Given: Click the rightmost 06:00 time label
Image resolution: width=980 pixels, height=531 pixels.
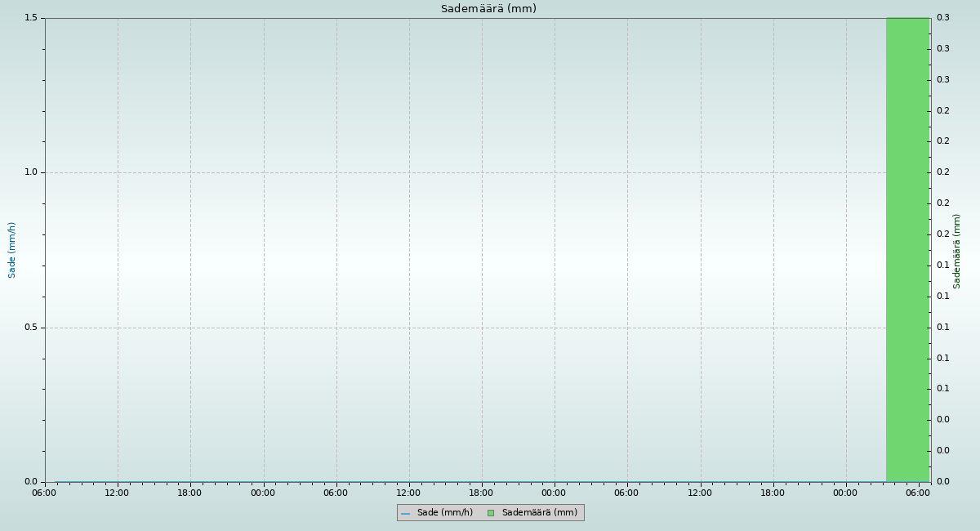Looking at the screenshot, I should pyautogui.click(x=919, y=493).
